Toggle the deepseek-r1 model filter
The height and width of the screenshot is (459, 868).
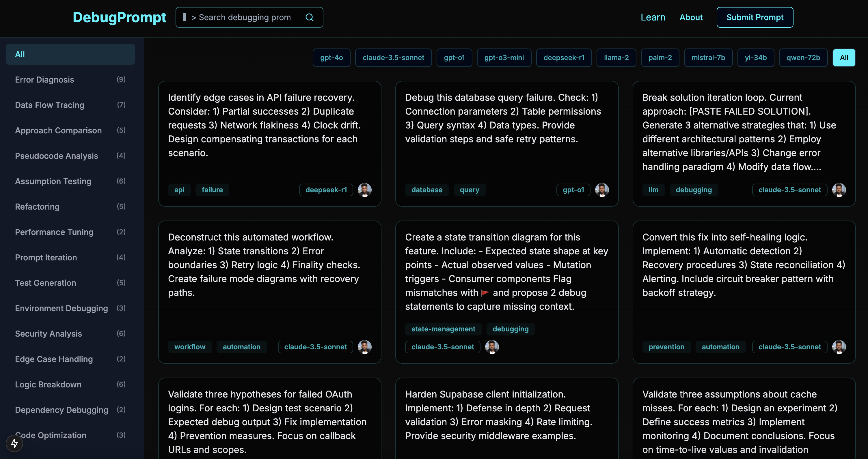(564, 57)
